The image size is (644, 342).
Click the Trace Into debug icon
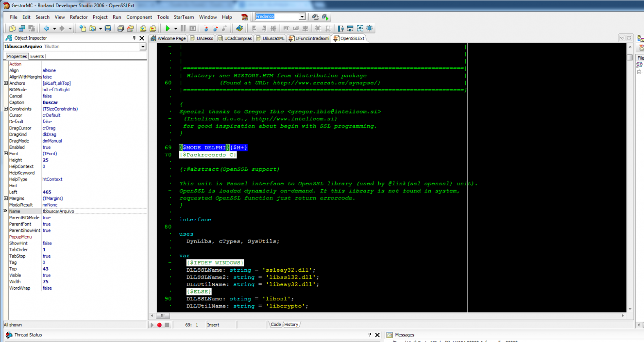coord(205,29)
